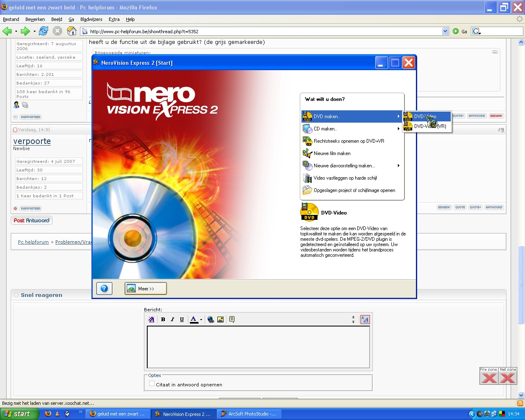This screenshot has width=525, height=420.
Task: Remove text formatting in reply editor
Action: (x=151, y=320)
